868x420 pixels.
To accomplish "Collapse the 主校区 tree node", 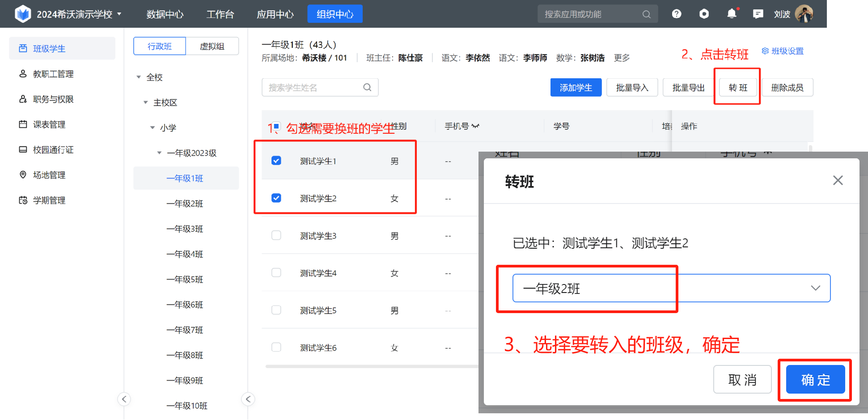I will pyautogui.click(x=145, y=102).
